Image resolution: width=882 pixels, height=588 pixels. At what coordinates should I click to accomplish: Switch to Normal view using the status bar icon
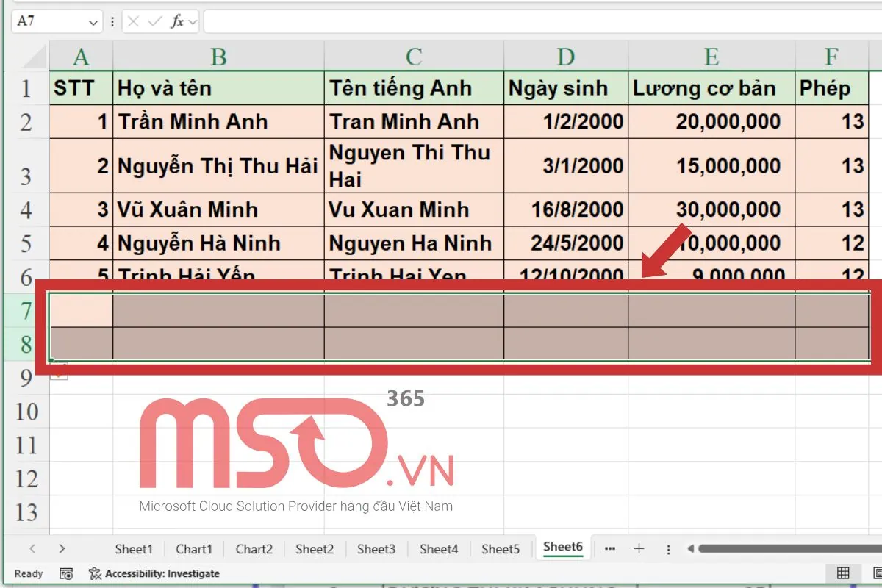coord(842,573)
